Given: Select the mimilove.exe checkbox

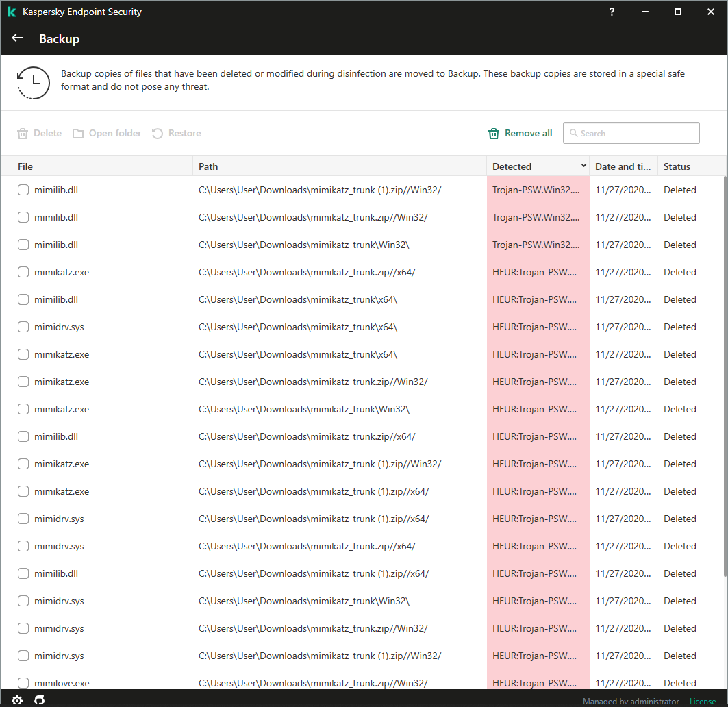Looking at the screenshot, I should click(23, 682).
